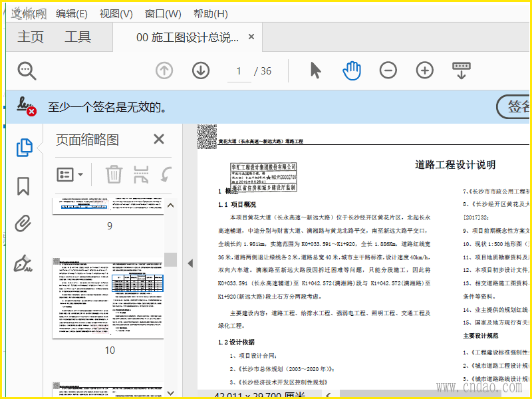Click the invalid signature warning icon
This screenshot has width=532, height=399.
click(26, 106)
